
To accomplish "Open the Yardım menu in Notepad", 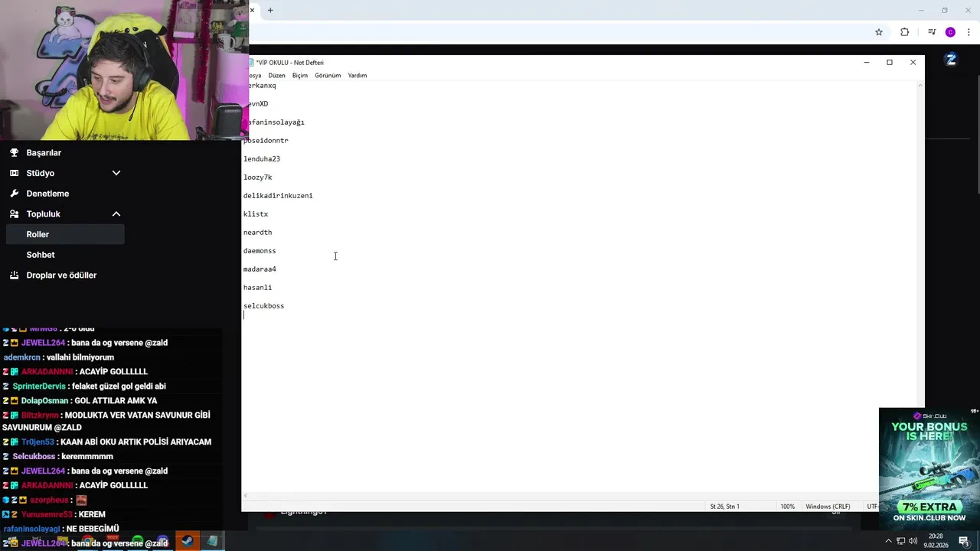I will [358, 76].
